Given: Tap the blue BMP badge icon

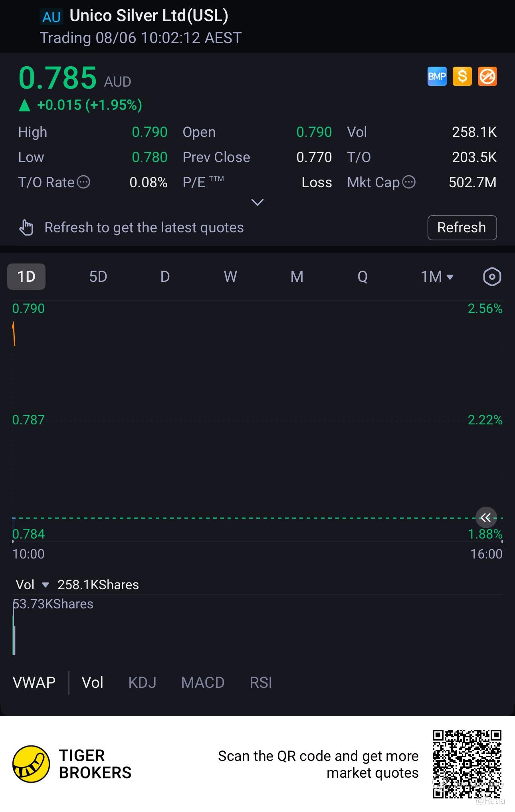Looking at the screenshot, I should coord(437,76).
